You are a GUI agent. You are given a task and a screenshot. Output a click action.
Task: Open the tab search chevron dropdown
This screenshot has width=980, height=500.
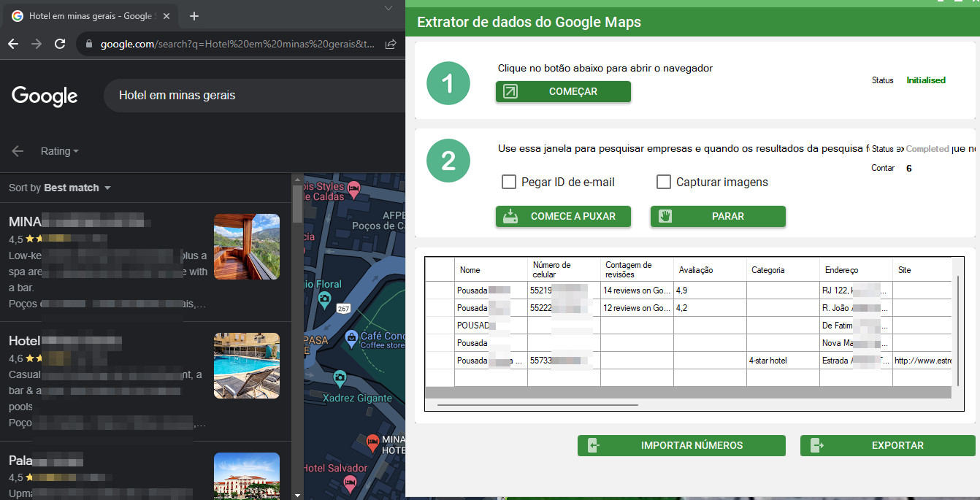point(388,7)
